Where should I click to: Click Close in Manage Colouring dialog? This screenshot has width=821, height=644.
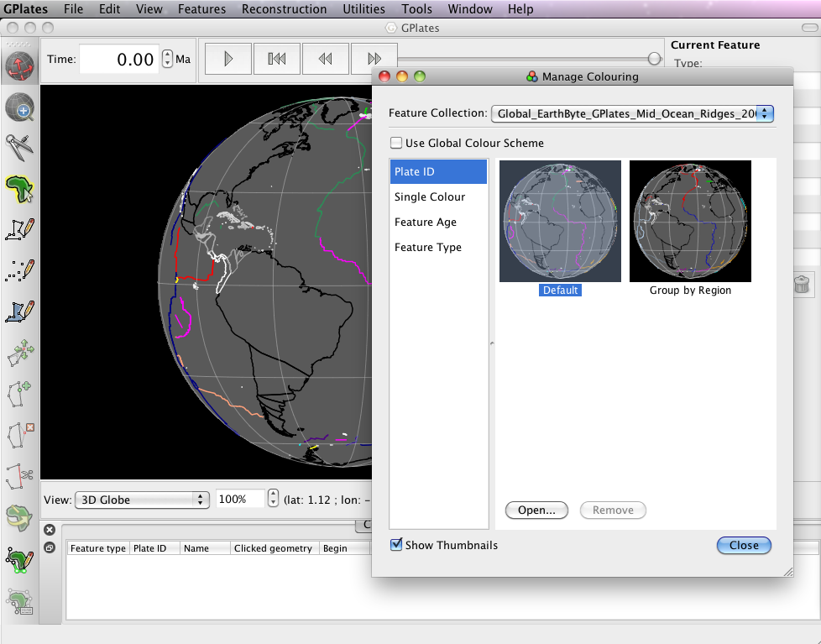pos(743,545)
